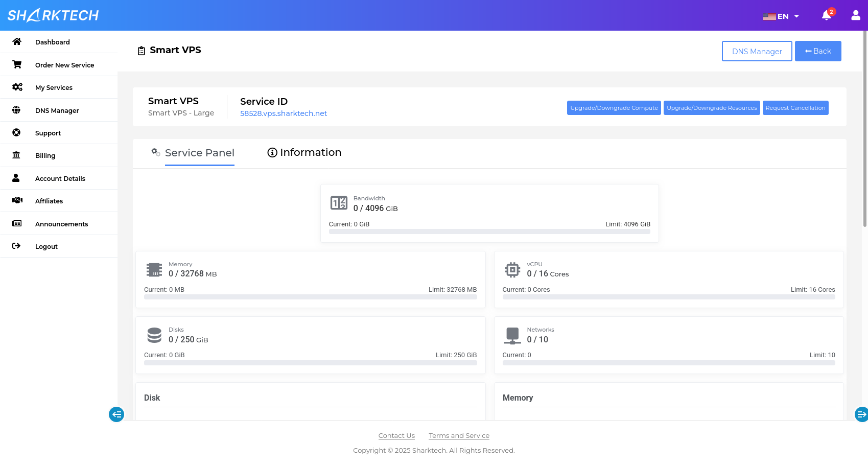Screen dimensions: 868x465
Task: Open the 58528.vps.sharktech.net link
Action: coord(284,113)
